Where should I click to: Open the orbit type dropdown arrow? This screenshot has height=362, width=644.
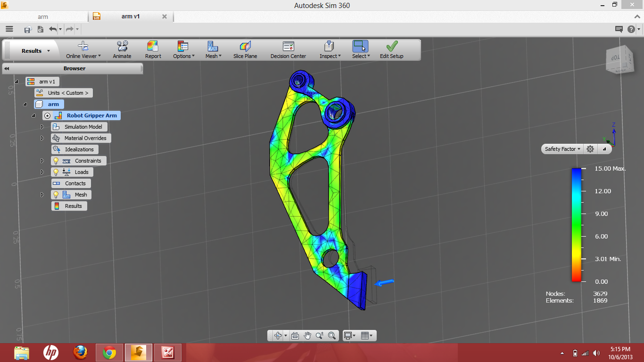pos(286,336)
